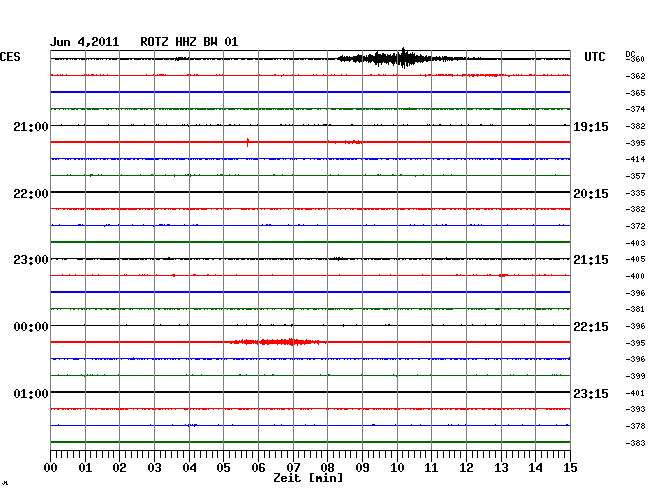Screen dimensions: 650x494
Task: Click the "01:00" local time label
Action: point(31,393)
